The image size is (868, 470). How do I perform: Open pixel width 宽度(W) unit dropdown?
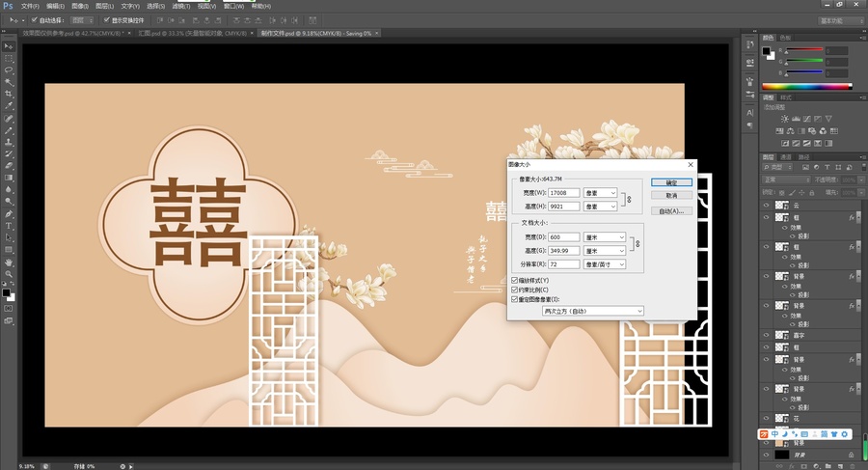[600, 193]
